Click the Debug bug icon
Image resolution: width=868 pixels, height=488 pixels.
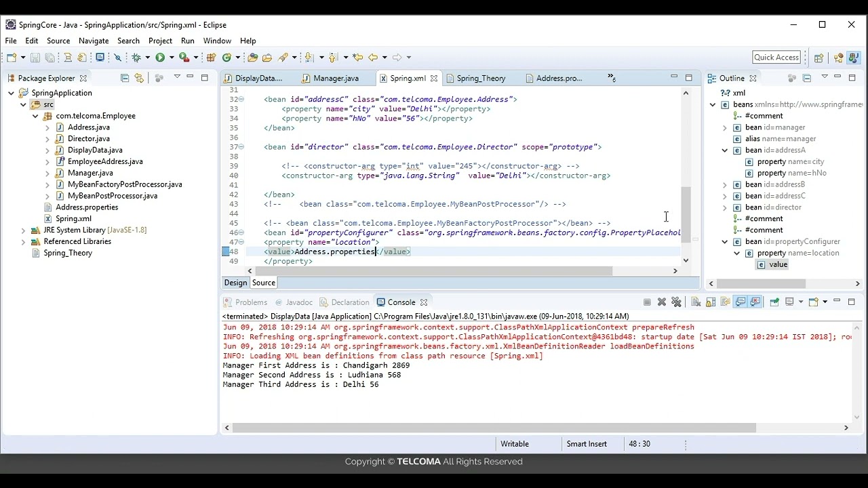point(137,58)
